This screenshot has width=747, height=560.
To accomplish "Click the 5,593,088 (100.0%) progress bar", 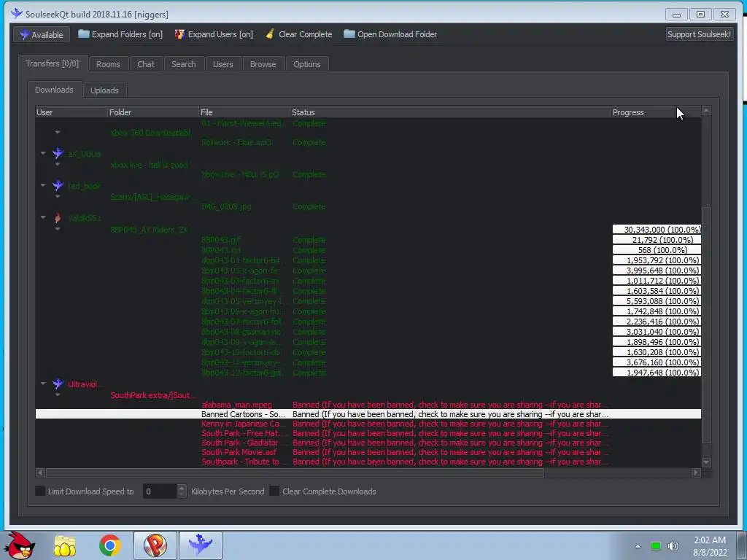I will (x=657, y=301).
